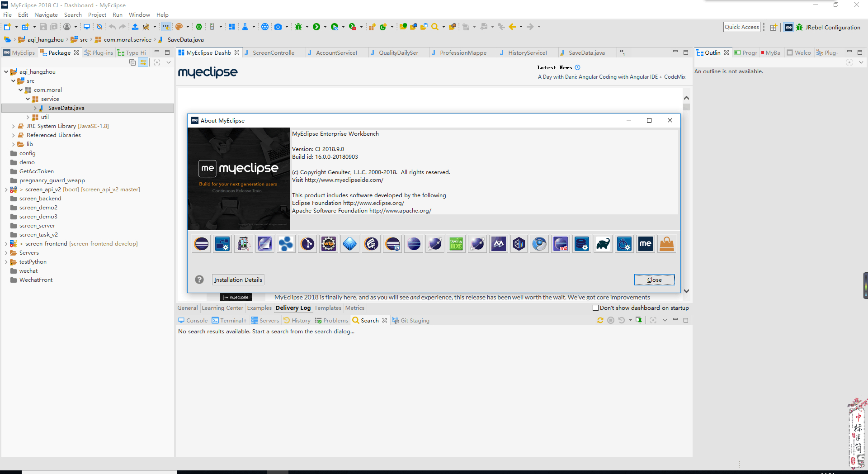
Task: Open the Window menu
Action: pyautogui.click(x=139, y=14)
